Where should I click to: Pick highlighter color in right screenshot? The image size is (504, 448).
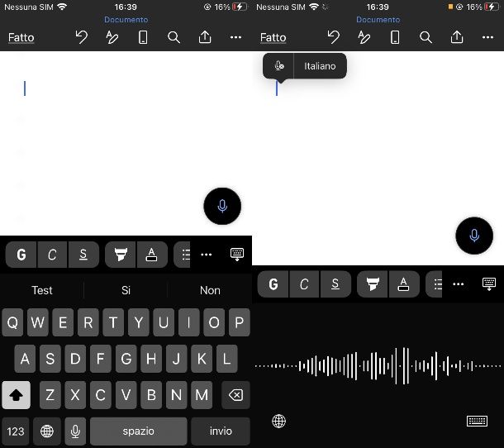(x=373, y=284)
